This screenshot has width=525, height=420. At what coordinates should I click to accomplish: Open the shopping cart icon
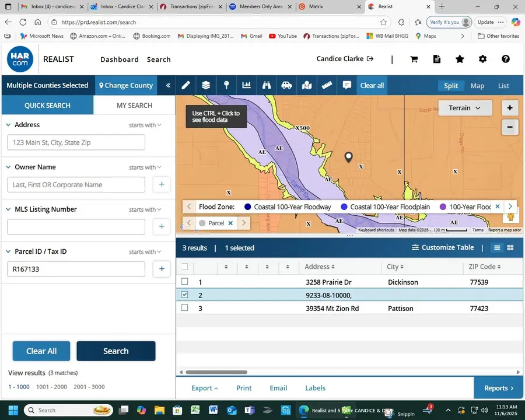pyautogui.click(x=414, y=59)
